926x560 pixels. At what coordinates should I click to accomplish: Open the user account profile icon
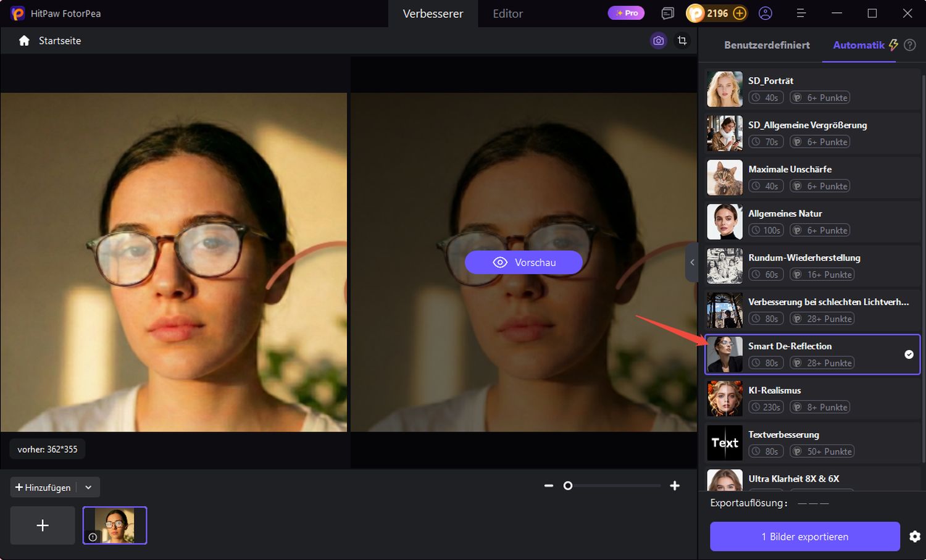[x=765, y=13]
